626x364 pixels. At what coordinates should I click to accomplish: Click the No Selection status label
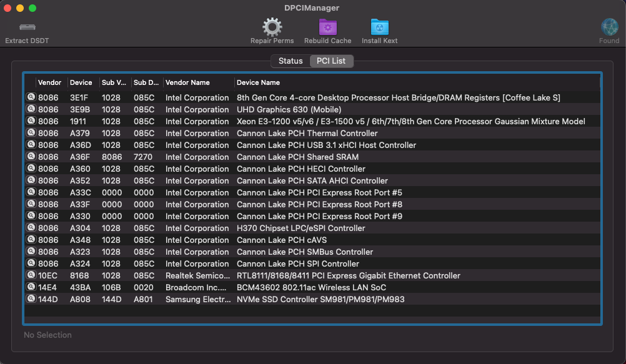click(x=47, y=335)
